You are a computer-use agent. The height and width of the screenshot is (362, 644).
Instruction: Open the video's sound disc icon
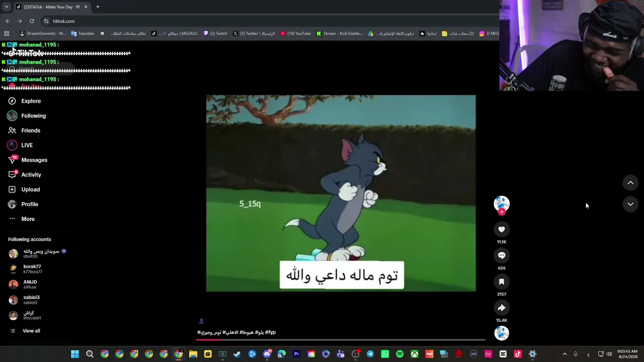pos(502,333)
